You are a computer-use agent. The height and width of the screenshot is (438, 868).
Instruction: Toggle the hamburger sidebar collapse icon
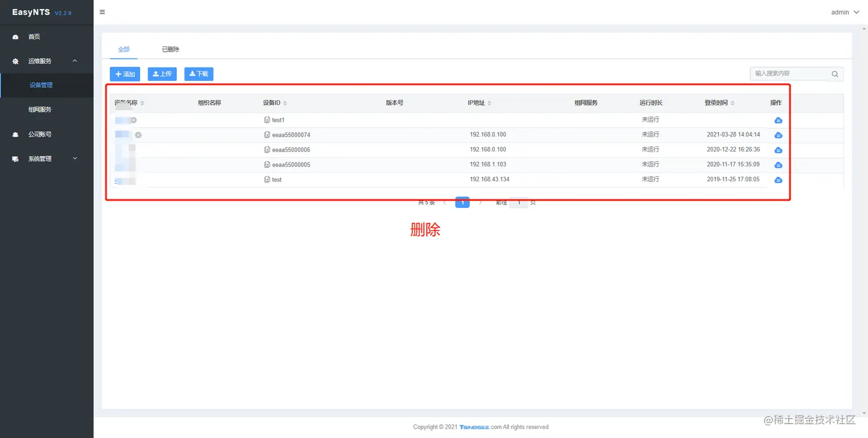pos(102,12)
